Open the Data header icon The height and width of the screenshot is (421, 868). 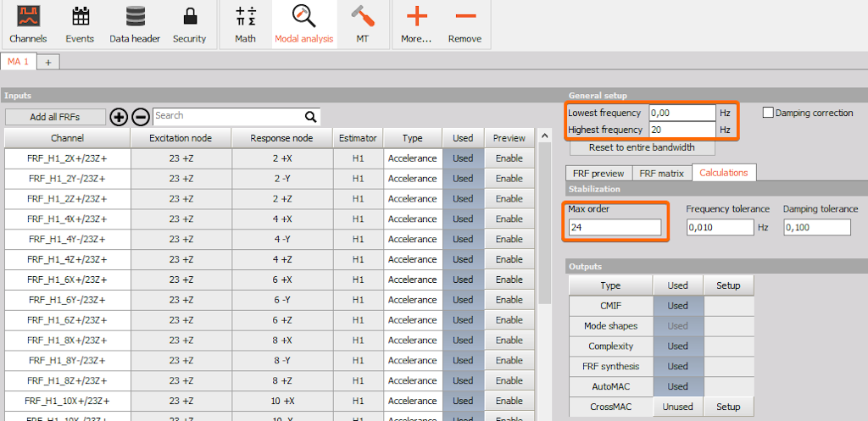(135, 23)
